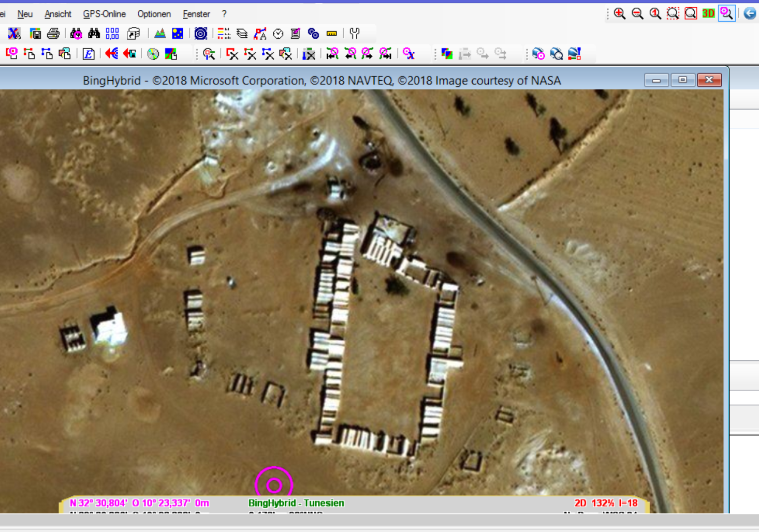Open the GPS-Online menu
The width and height of the screenshot is (759, 532).
[x=104, y=14]
